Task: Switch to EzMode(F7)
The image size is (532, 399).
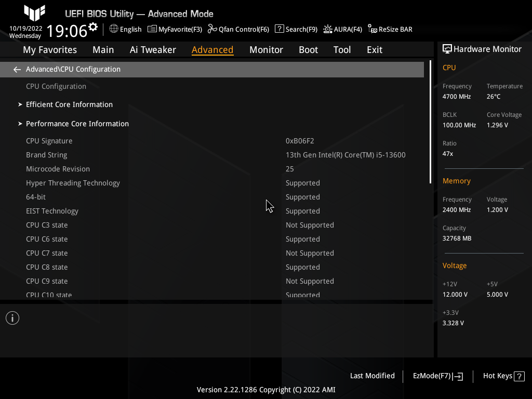Action: pyautogui.click(x=437, y=376)
